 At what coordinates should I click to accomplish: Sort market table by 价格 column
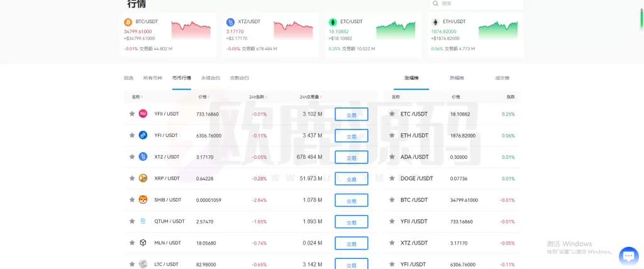[204, 97]
